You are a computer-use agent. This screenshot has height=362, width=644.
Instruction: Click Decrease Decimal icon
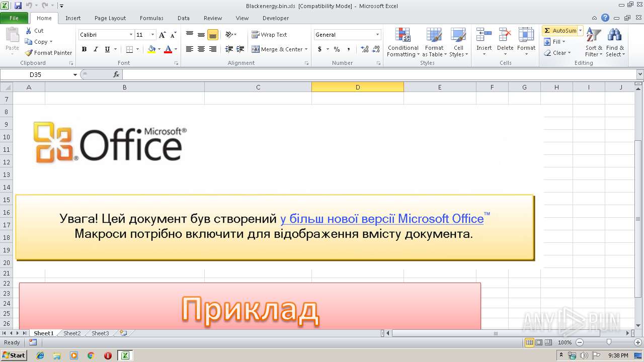click(376, 49)
